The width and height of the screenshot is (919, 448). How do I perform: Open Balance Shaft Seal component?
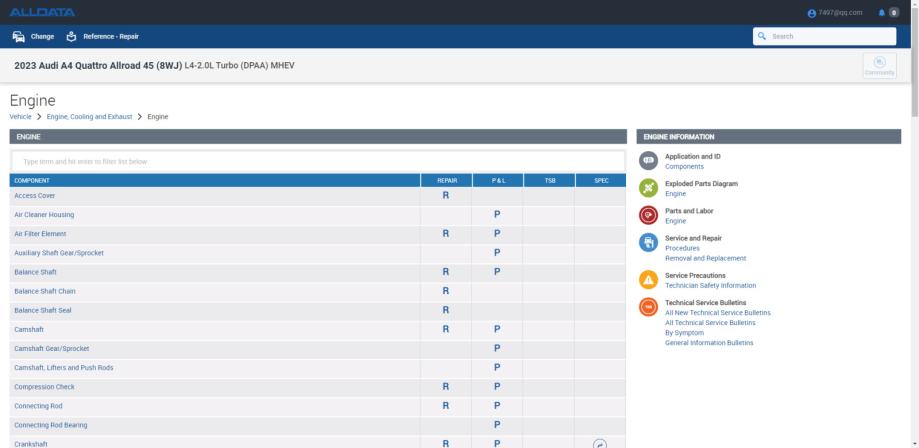[x=43, y=310]
